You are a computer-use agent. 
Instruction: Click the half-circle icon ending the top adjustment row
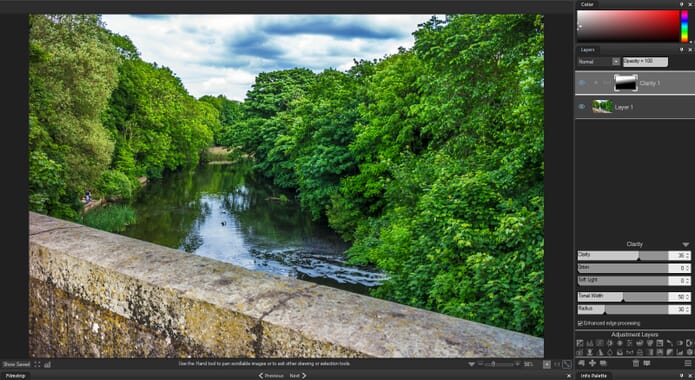tap(689, 343)
